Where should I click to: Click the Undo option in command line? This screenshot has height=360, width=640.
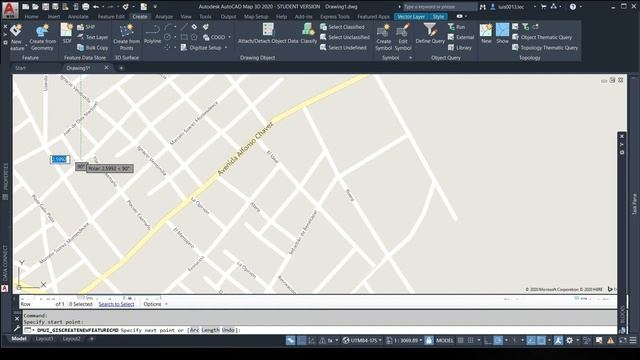pos(228,330)
